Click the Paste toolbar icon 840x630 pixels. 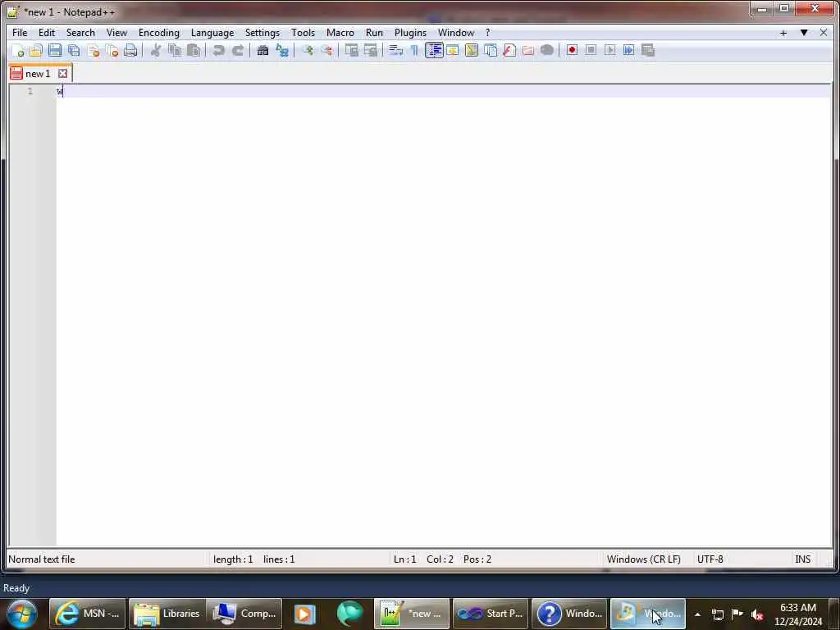point(194,50)
